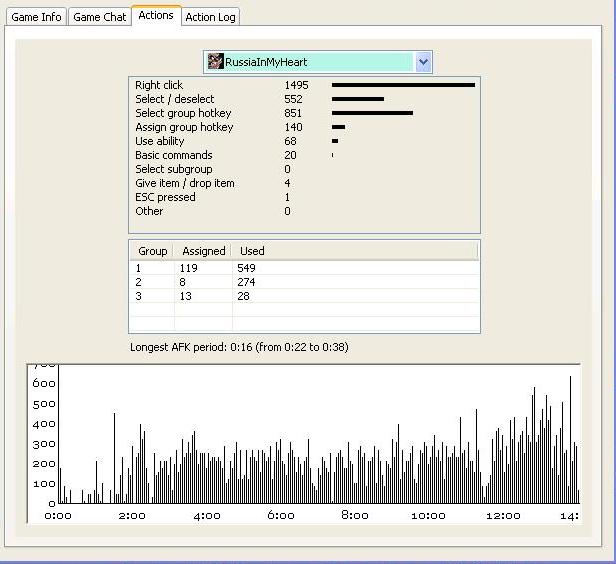Screen dimensions: 616x564
Task: Click the Longest AFK period text
Action: pyautogui.click(x=239, y=347)
